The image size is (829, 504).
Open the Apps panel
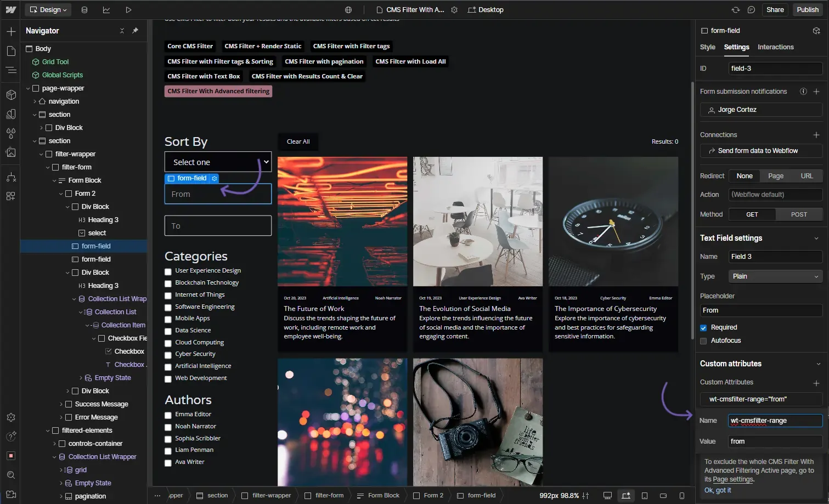point(11,196)
